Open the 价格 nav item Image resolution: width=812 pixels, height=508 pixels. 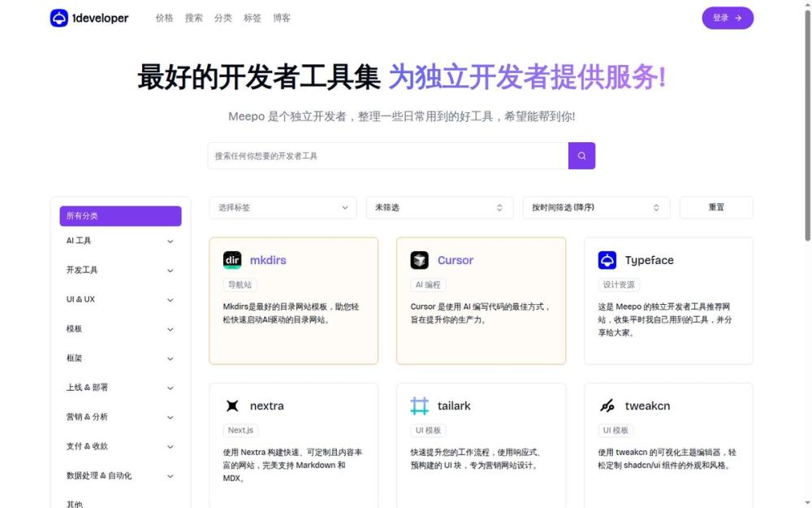pyautogui.click(x=164, y=18)
